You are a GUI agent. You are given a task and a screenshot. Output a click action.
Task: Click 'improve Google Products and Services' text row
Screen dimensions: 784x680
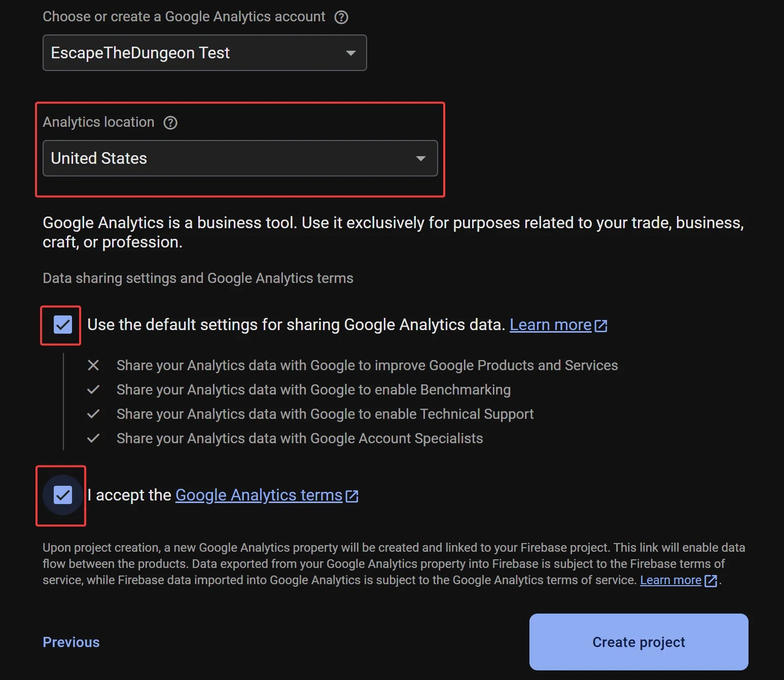tap(367, 365)
